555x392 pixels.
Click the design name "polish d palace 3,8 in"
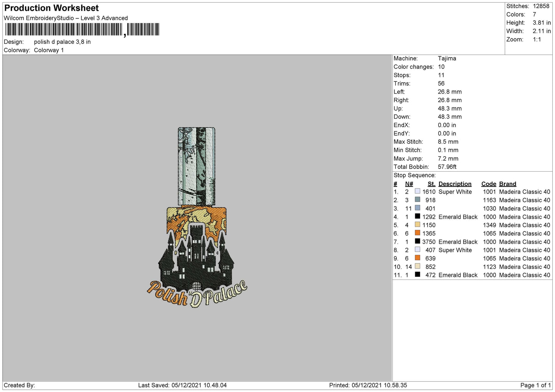point(62,42)
